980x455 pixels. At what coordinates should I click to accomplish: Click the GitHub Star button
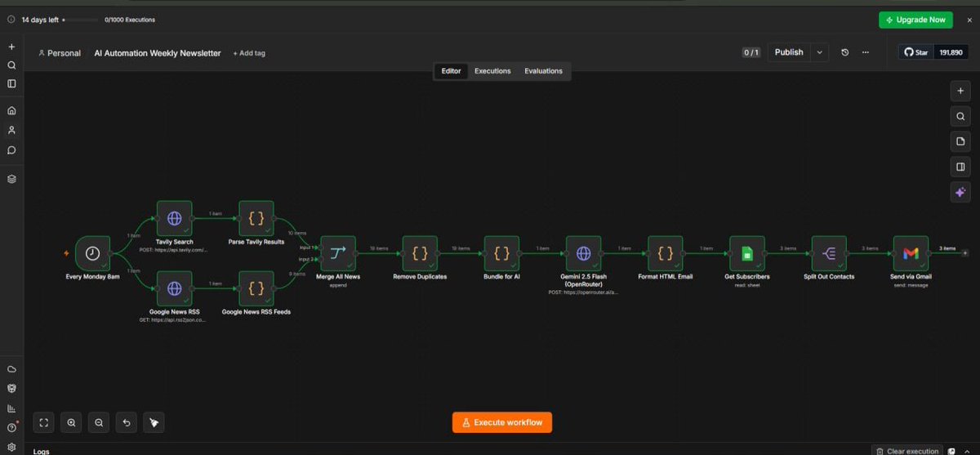(x=916, y=52)
